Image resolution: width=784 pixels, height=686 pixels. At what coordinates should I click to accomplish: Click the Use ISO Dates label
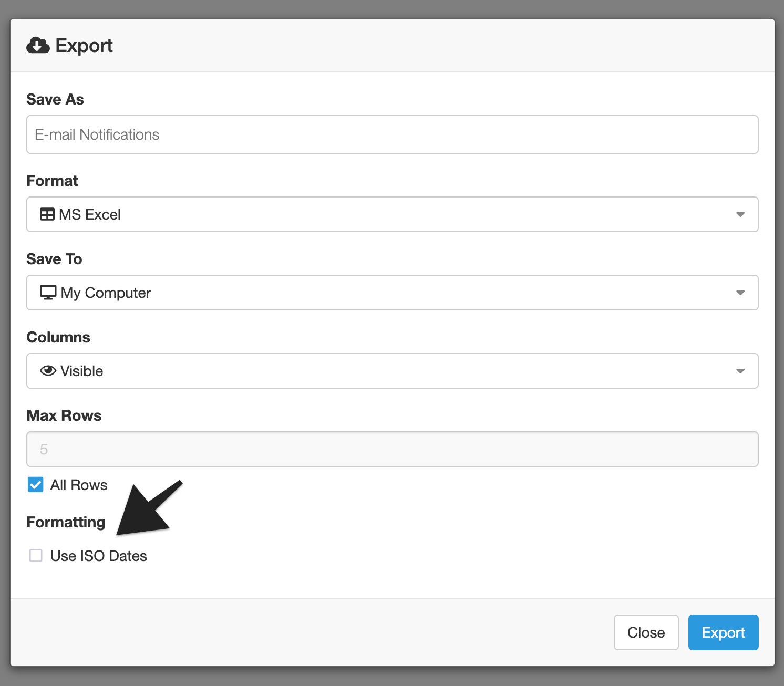click(x=99, y=556)
